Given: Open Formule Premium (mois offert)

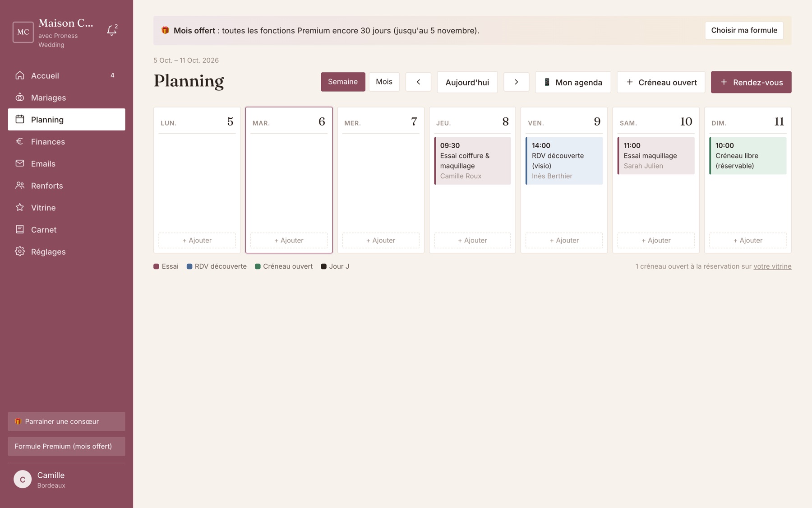Looking at the screenshot, I should coord(67,446).
